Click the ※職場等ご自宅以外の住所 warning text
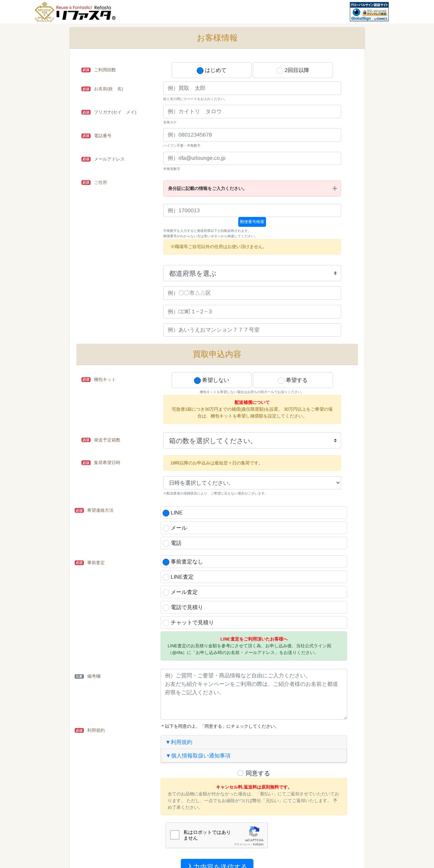Viewport: 434px width, 868px height. point(218,247)
